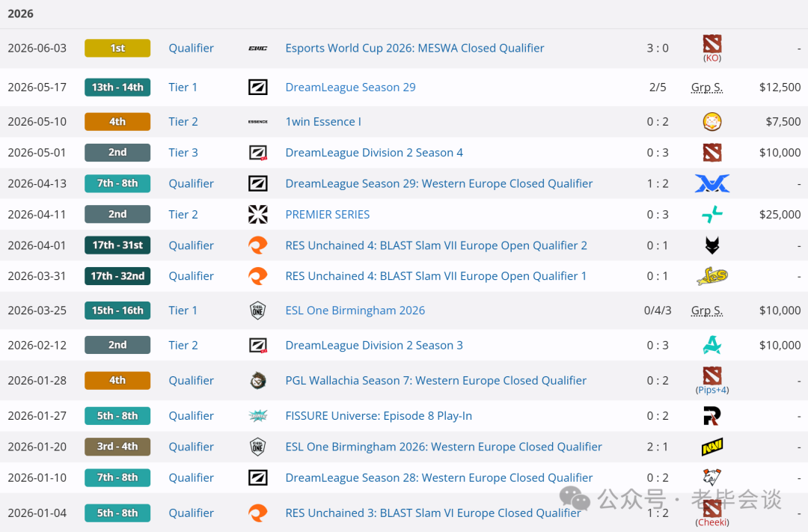Click ESL One logo next to ESL One Birmingham 2026
The image size is (808, 532).
click(x=257, y=311)
